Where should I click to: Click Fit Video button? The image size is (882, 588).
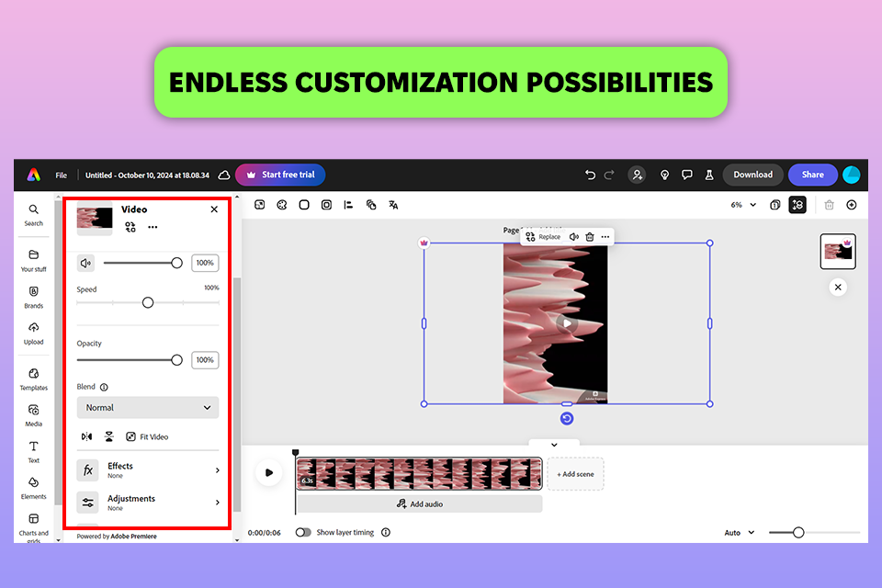pyautogui.click(x=147, y=436)
